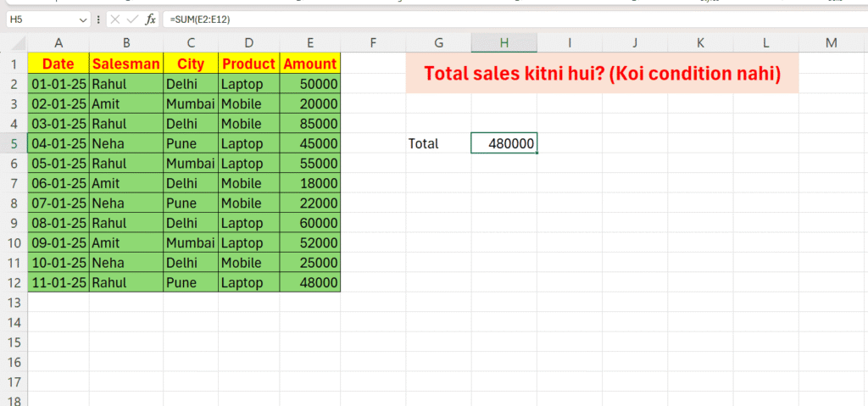Viewport: 868px width, 406px height.
Task: Open the Name Box dropdown arrow
Action: coord(83,20)
